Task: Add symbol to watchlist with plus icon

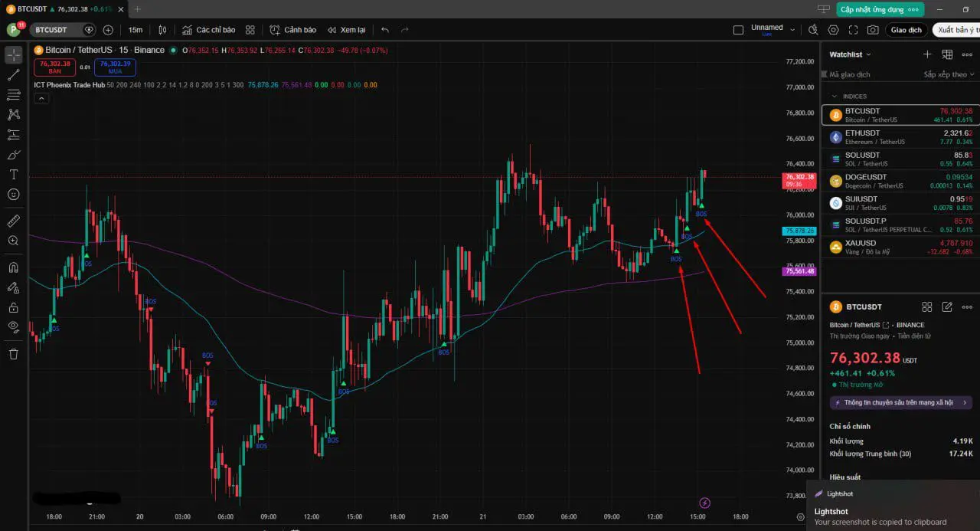Action: pyautogui.click(x=927, y=54)
